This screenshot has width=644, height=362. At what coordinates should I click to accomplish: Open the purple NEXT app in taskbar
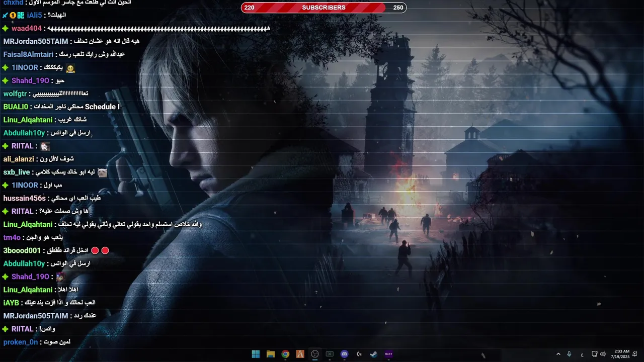point(388,354)
